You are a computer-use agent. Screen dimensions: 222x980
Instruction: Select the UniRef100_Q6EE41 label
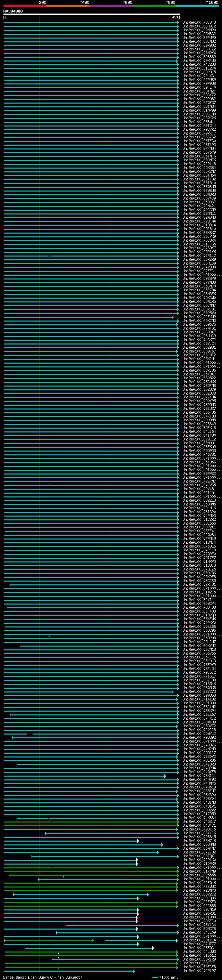pyautogui.click(x=199, y=531)
